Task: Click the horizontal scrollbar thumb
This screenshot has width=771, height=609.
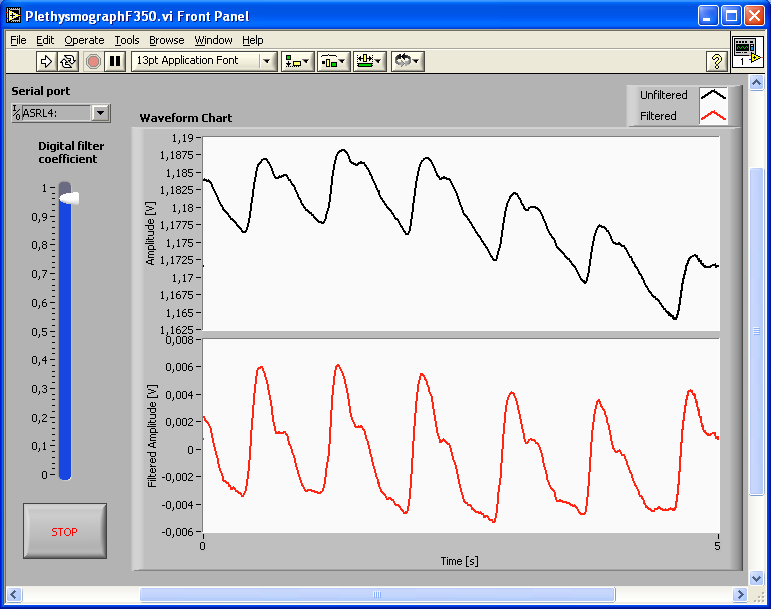Action: pos(377,595)
